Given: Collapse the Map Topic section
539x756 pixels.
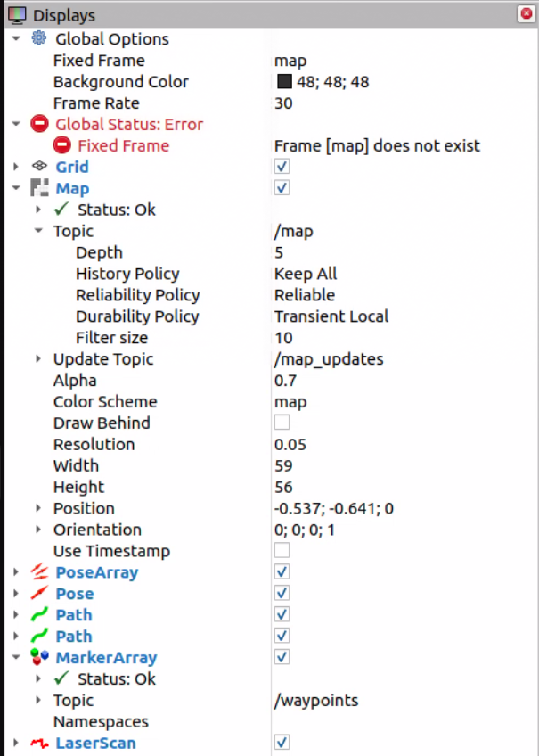Looking at the screenshot, I should click(38, 231).
